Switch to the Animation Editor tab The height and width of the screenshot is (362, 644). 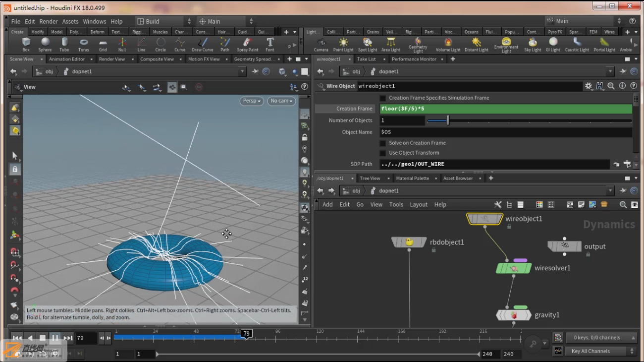[x=67, y=59]
